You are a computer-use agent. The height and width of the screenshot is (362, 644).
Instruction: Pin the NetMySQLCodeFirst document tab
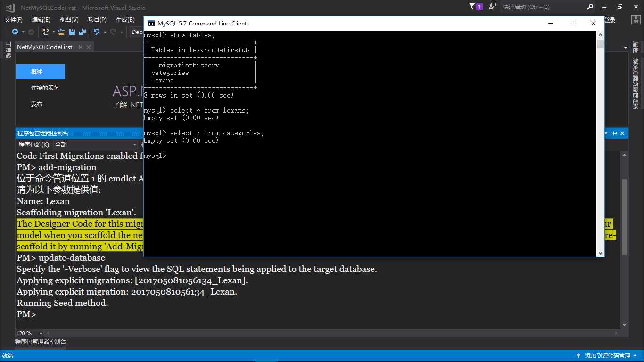click(80, 47)
